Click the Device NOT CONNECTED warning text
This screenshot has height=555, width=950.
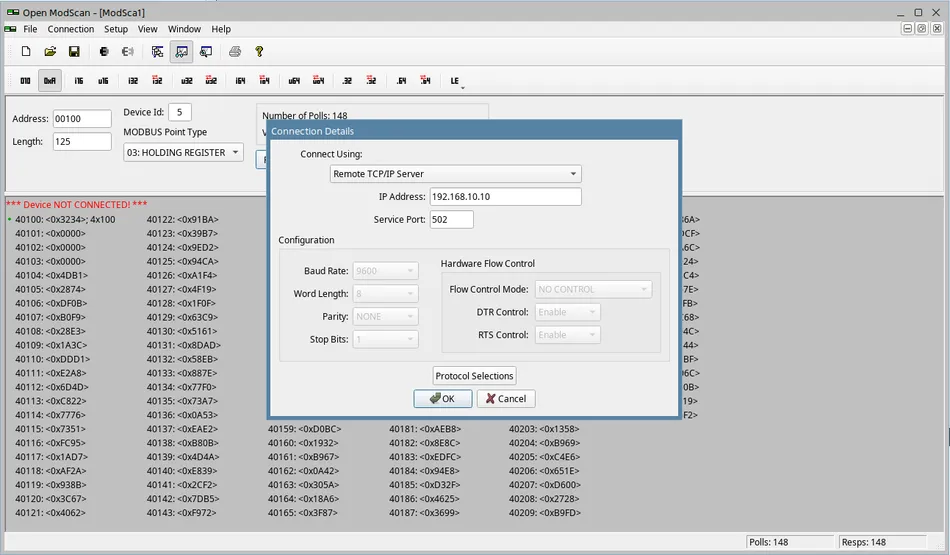coord(76,205)
